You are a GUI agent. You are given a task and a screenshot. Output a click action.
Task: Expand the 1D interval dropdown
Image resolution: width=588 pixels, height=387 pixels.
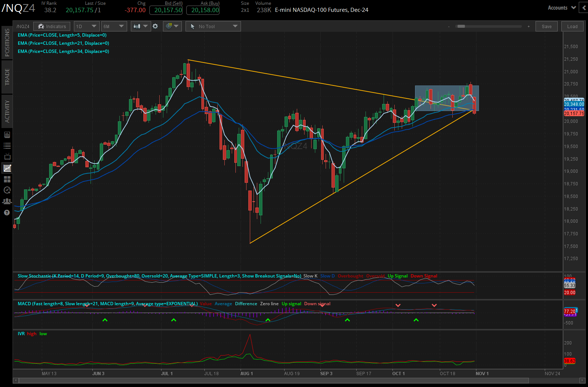click(x=86, y=26)
